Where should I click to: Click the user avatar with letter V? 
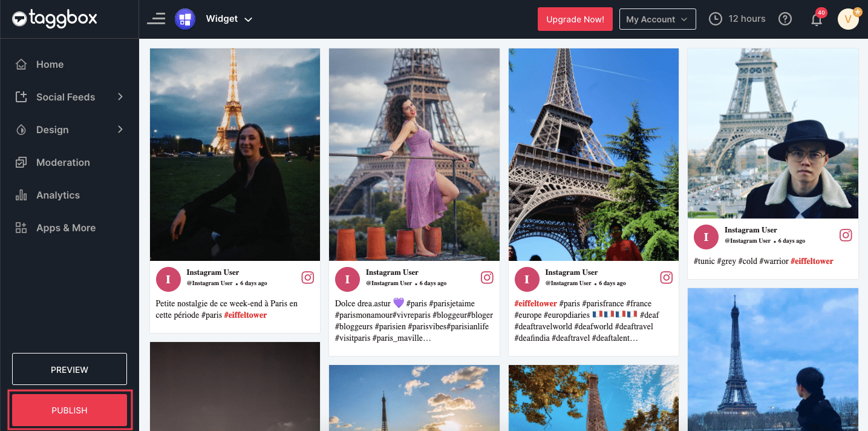click(x=848, y=19)
